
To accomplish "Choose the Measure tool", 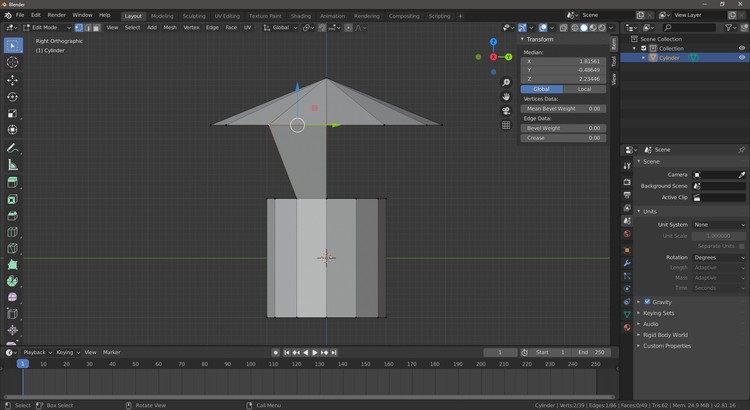I will 13,164.
